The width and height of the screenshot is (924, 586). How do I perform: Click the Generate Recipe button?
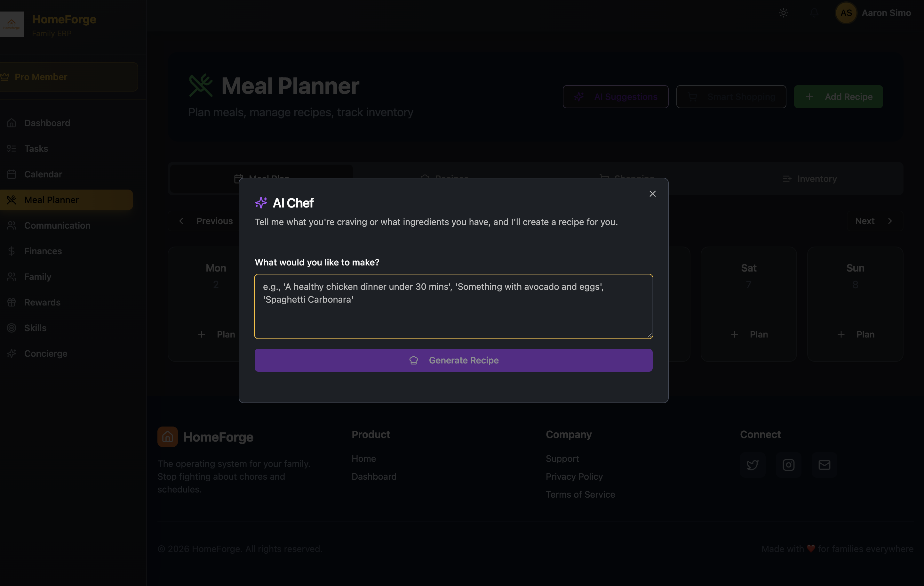[x=453, y=360]
